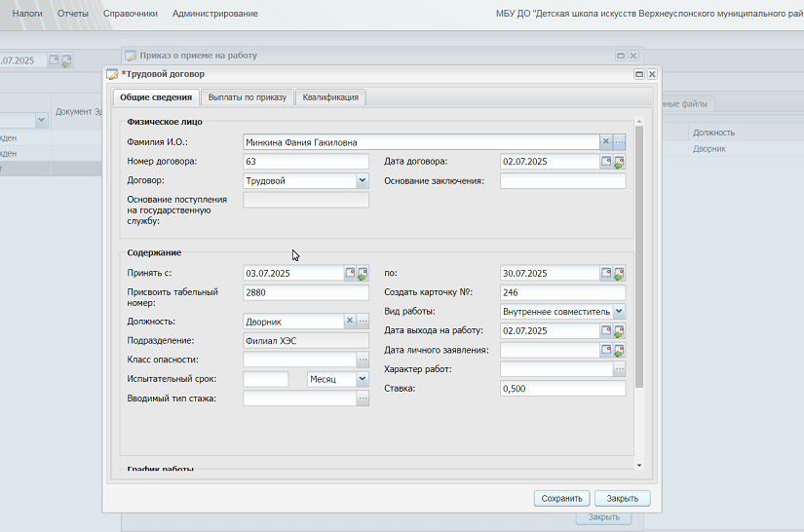This screenshot has height=532, width=804.
Task: Set today's date for the по field
Action: click(x=620, y=274)
